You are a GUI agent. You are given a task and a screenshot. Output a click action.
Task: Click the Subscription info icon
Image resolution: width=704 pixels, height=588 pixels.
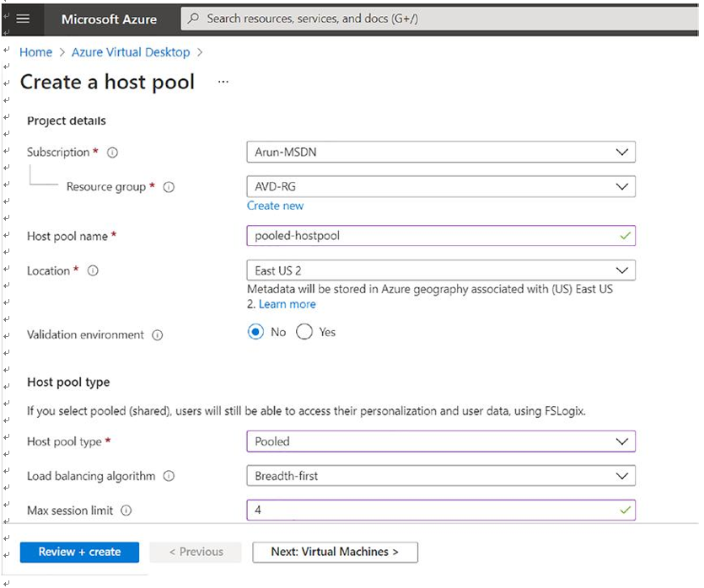[112, 153]
